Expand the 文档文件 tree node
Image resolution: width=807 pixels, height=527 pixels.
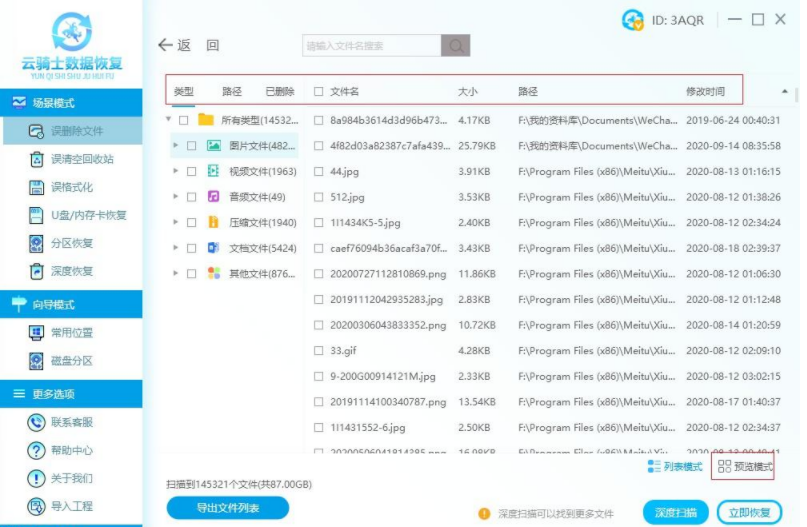176,248
